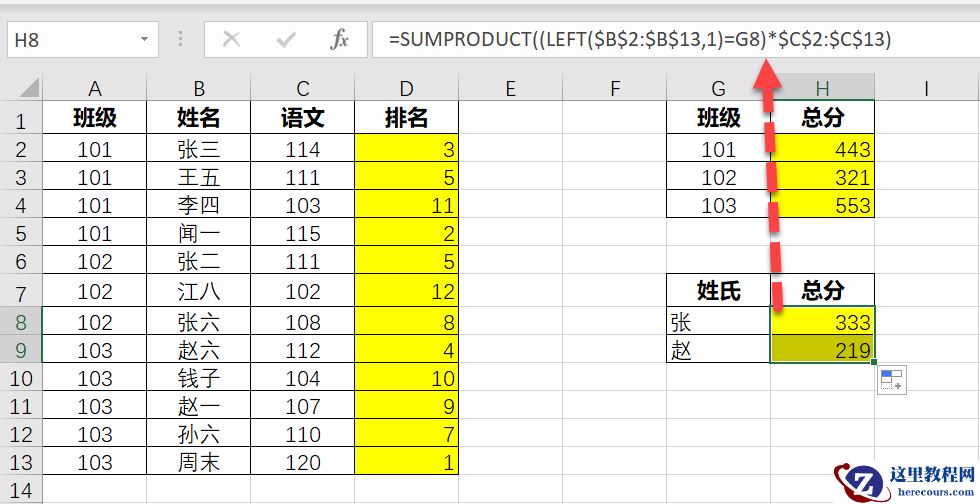The image size is (980, 504).
Task: Click the Cancel X formula icon
Action: (231, 40)
